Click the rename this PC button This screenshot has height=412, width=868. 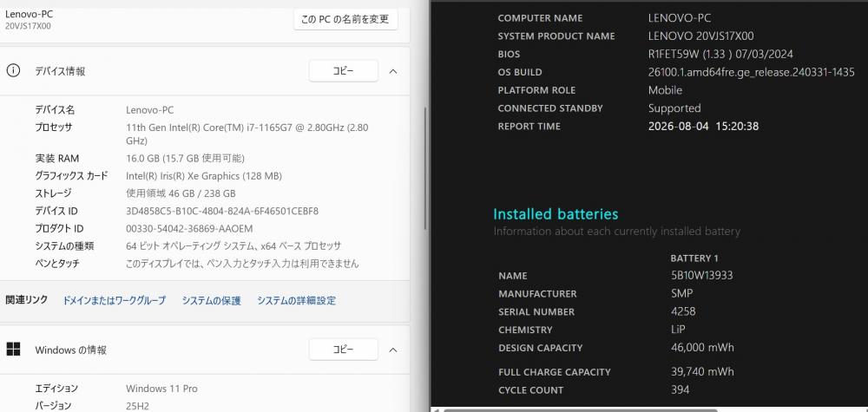pos(345,19)
